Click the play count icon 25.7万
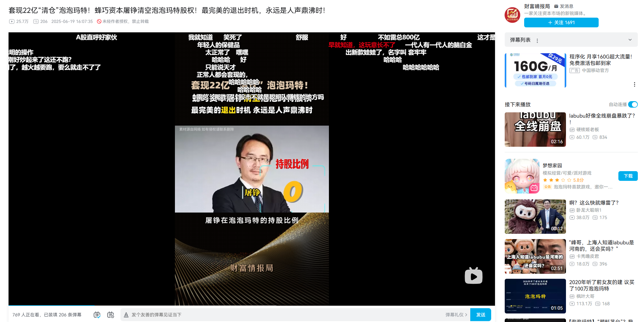644x322 pixels. [12, 21]
